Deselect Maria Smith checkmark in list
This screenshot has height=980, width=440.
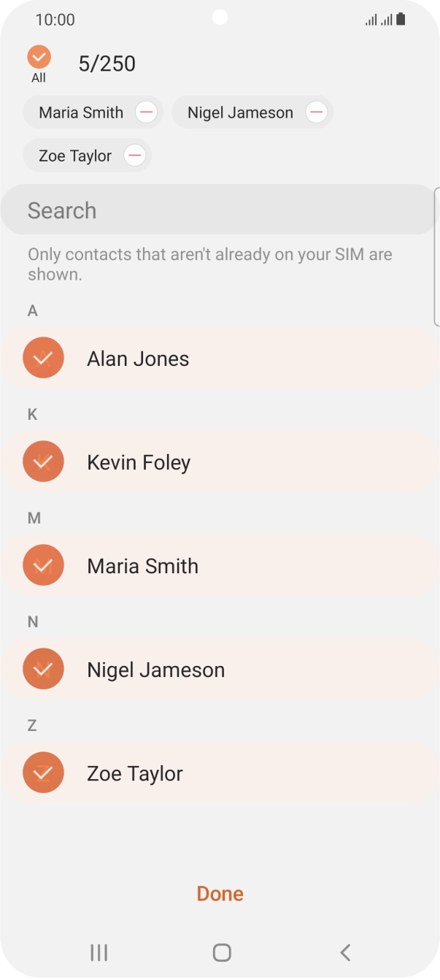[x=43, y=565]
